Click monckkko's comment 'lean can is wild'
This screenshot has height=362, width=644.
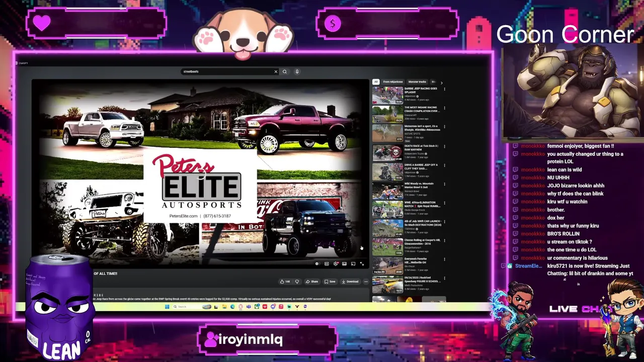565,170
